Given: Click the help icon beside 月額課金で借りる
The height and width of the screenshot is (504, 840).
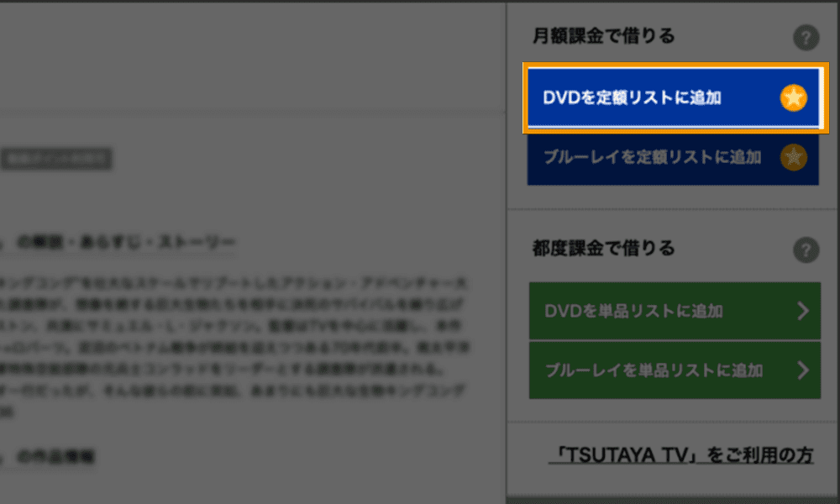Looking at the screenshot, I should 806,38.
